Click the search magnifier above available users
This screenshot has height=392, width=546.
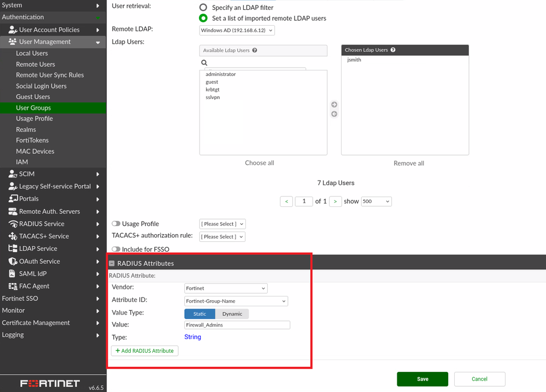[204, 63]
